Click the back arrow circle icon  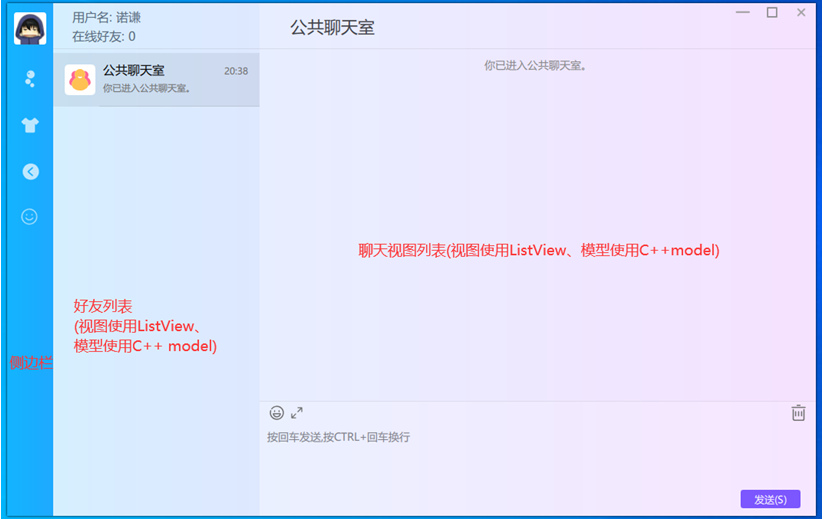[x=30, y=171]
